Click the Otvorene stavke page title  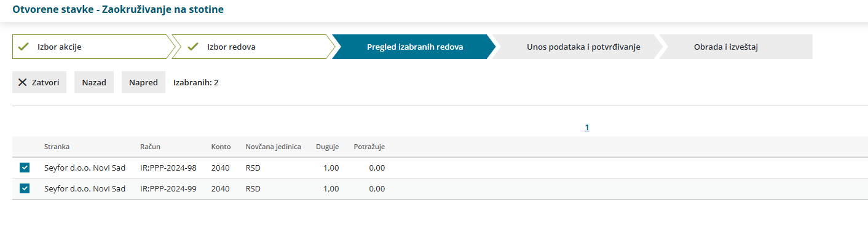[118, 10]
